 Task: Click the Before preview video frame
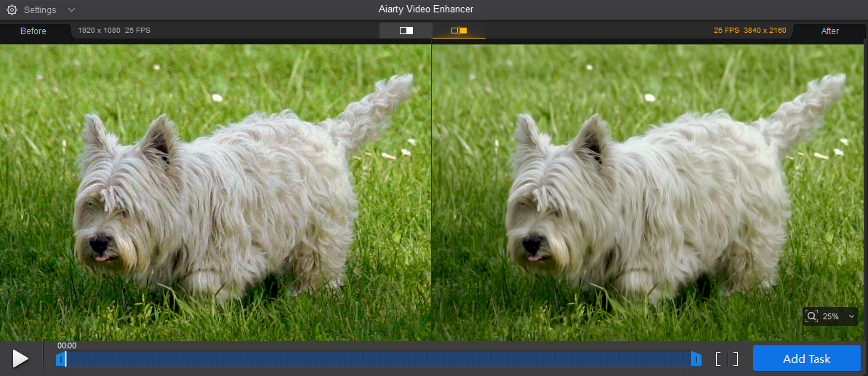pos(215,193)
